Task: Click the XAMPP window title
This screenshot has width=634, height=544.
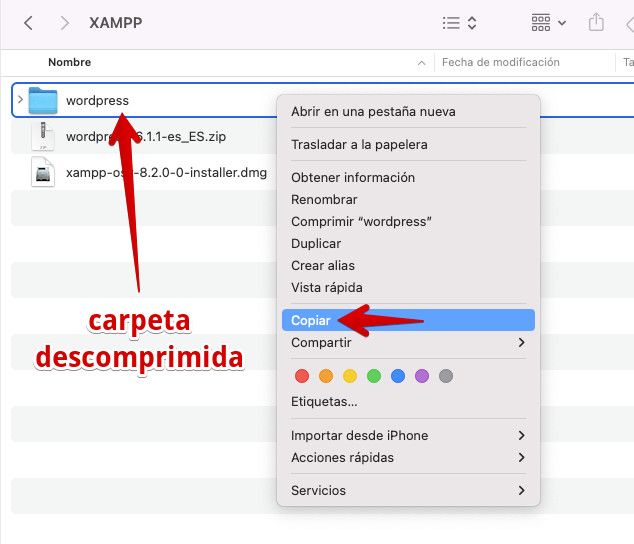Action: tap(116, 23)
